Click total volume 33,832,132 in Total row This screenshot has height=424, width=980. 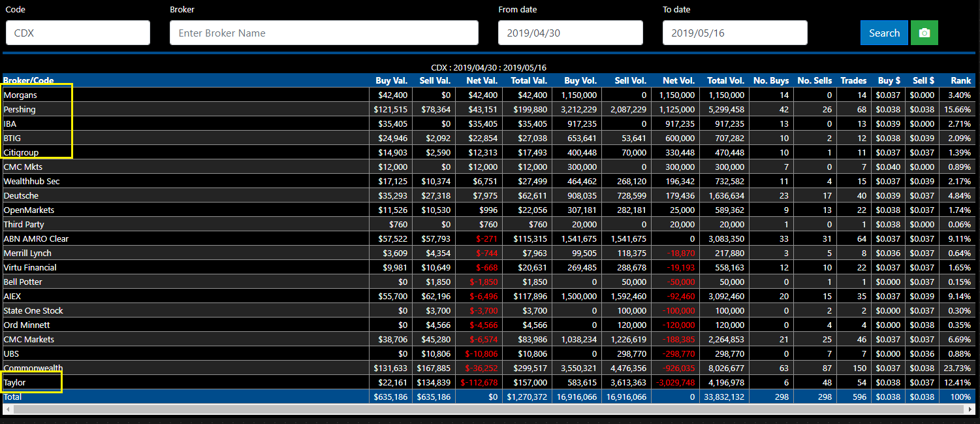(x=723, y=397)
